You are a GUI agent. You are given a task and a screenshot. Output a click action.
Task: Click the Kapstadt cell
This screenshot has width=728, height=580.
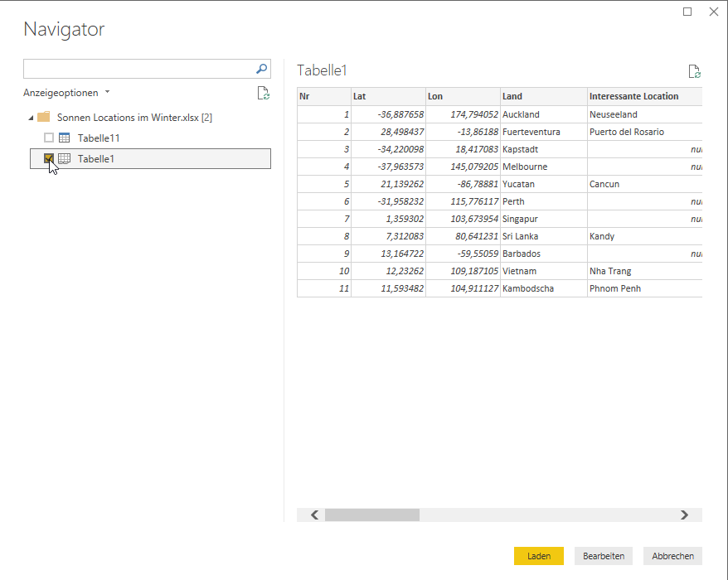544,149
